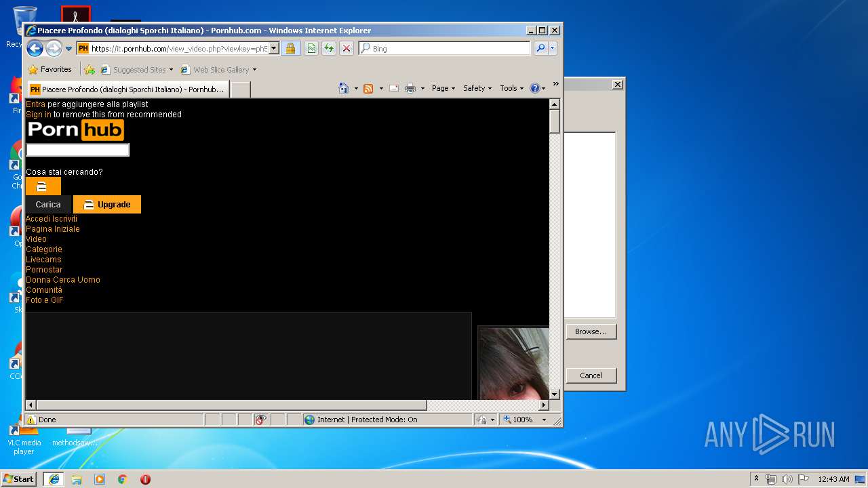Image resolution: width=868 pixels, height=488 pixels.
Task: Open the Tools menu
Action: (x=512, y=88)
